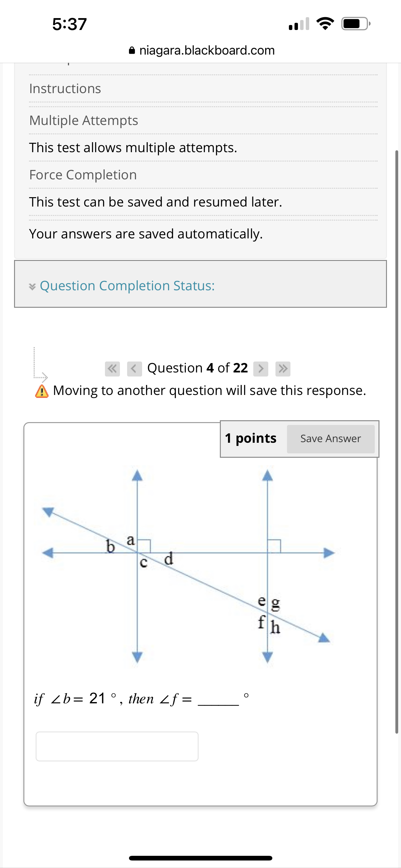The height and width of the screenshot is (868, 401).
Task: Jump to the first question with the double-left arrow
Action: (x=113, y=368)
